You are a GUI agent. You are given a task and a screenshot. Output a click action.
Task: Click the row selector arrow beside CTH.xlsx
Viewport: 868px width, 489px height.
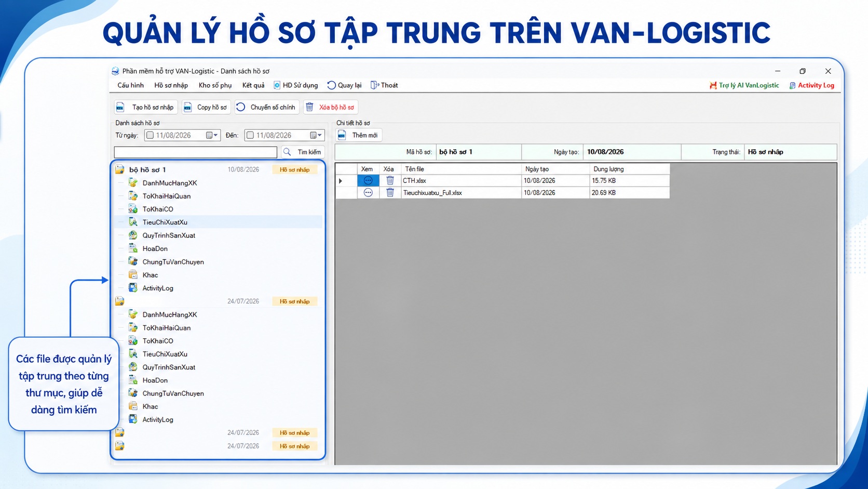(341, 181)
